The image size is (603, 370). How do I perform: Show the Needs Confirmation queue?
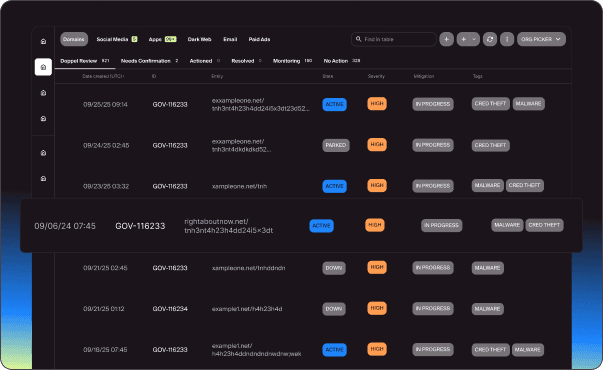(x=150, y=61)
